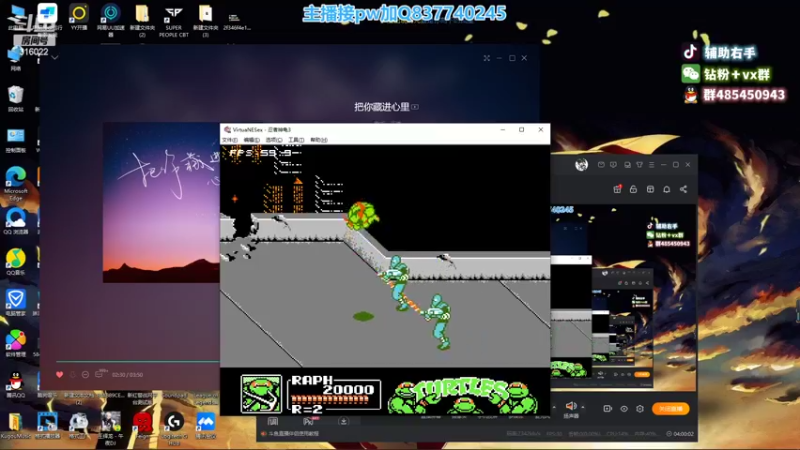Open the Microsoft Edge desktop icon
This screenshot has height=450, width=800.
tap(16, 184)
